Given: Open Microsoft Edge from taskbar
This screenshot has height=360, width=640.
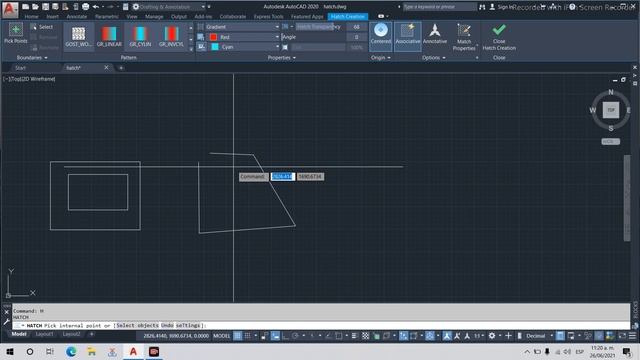Looking at the screenshot, I should 71,351.
